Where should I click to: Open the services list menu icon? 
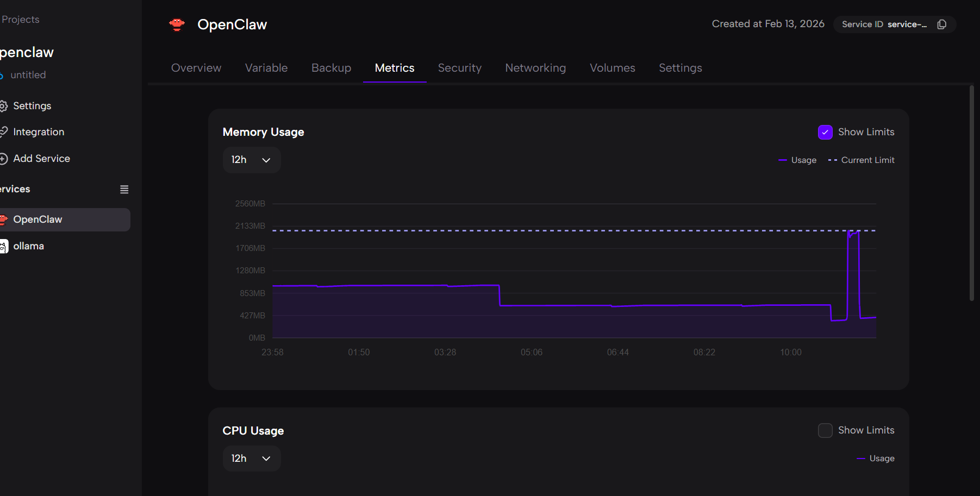pos(124,190)
